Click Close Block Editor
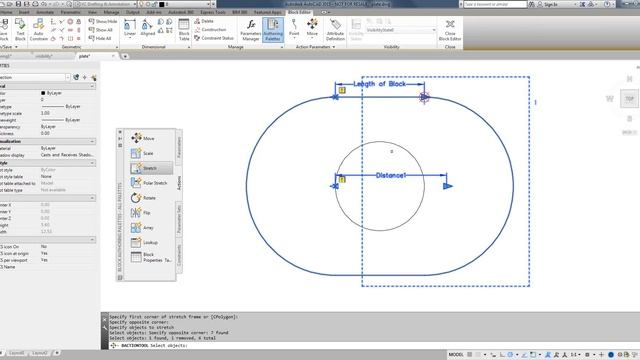The image size is (640, 360). [450, 29]
